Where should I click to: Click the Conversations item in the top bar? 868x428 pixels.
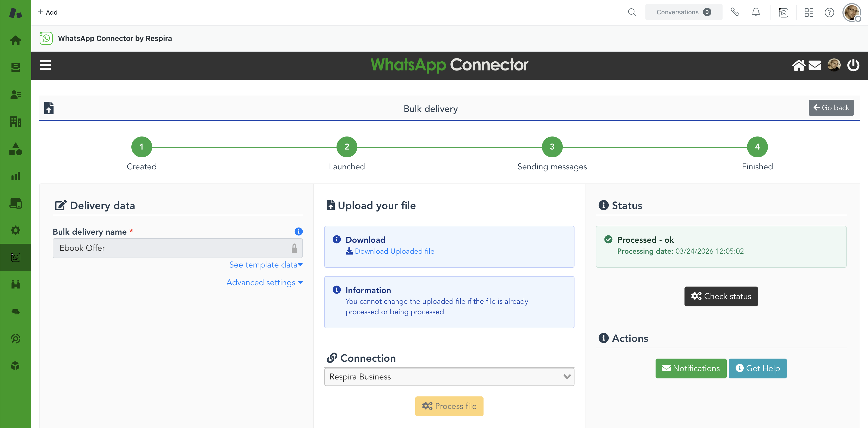[683, 12]
